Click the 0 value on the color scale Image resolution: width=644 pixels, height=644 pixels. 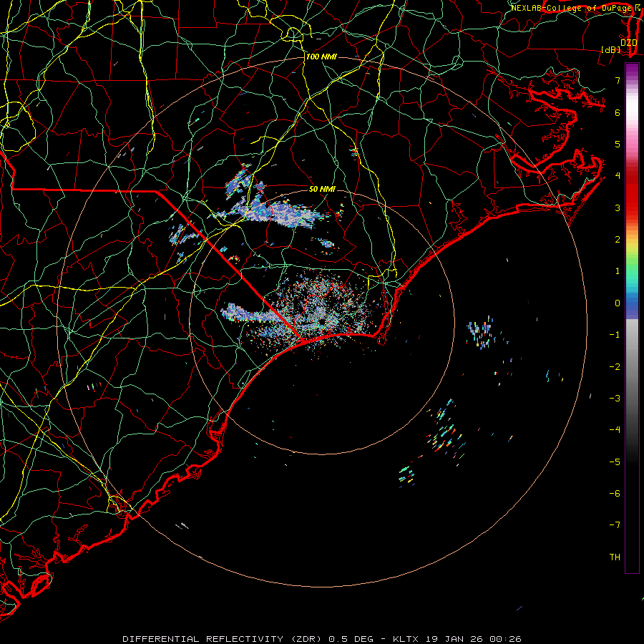click(x=618, y=303)
